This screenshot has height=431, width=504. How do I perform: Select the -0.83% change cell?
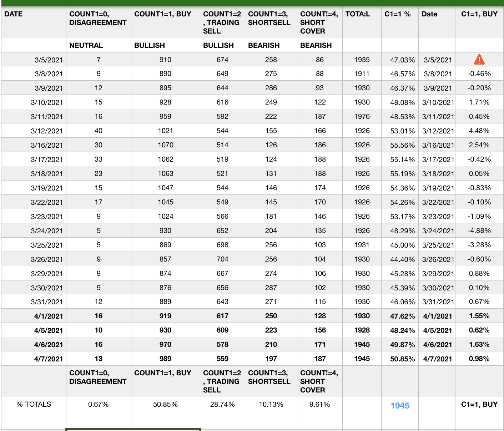click(x=479, y=188)
